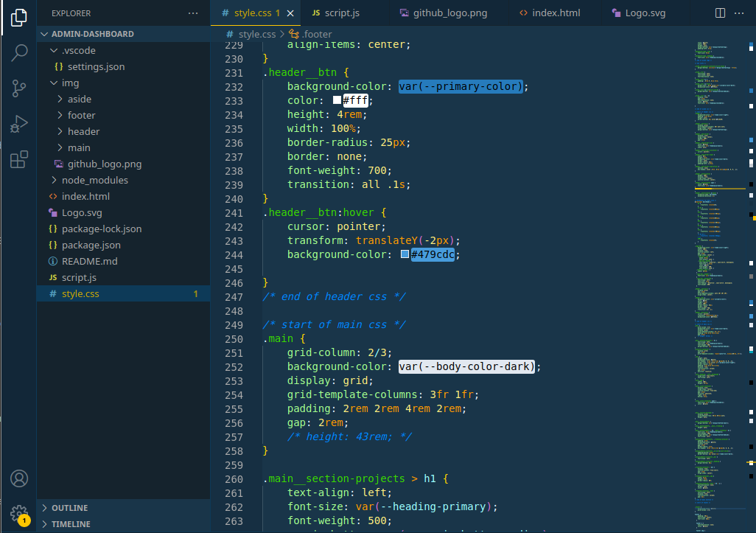This screenshot has height=533, width=756.
Task: Click .footer in the breadcrumb
Action: click(x=317, y=34)
